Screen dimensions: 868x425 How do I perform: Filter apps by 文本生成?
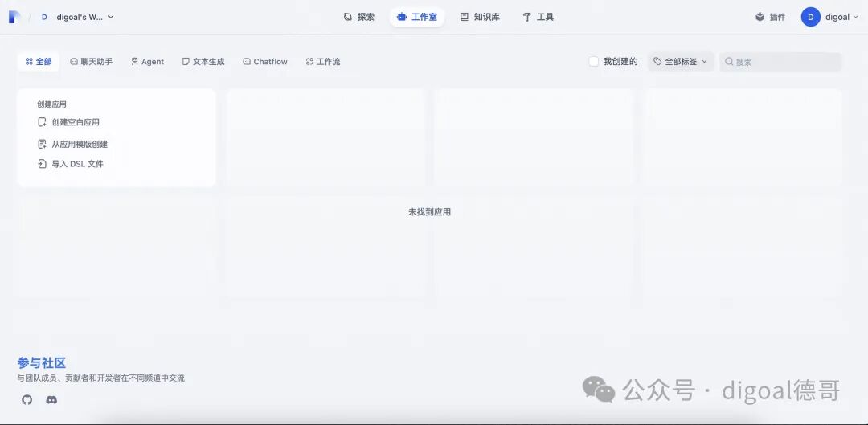[203, 62]
